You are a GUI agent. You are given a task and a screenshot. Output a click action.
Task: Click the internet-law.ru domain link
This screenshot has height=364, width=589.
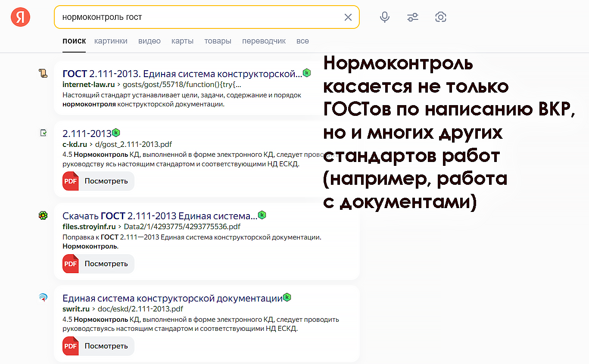click(x=88, y=84)
